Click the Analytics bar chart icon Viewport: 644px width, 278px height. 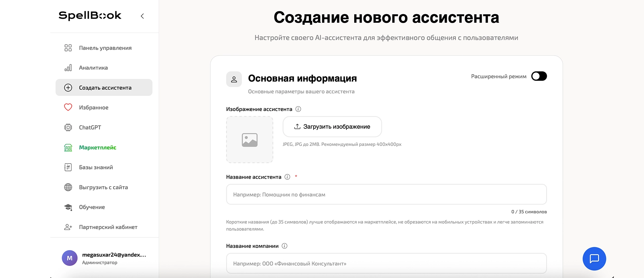pyautogui.click(x=68, y=68)
